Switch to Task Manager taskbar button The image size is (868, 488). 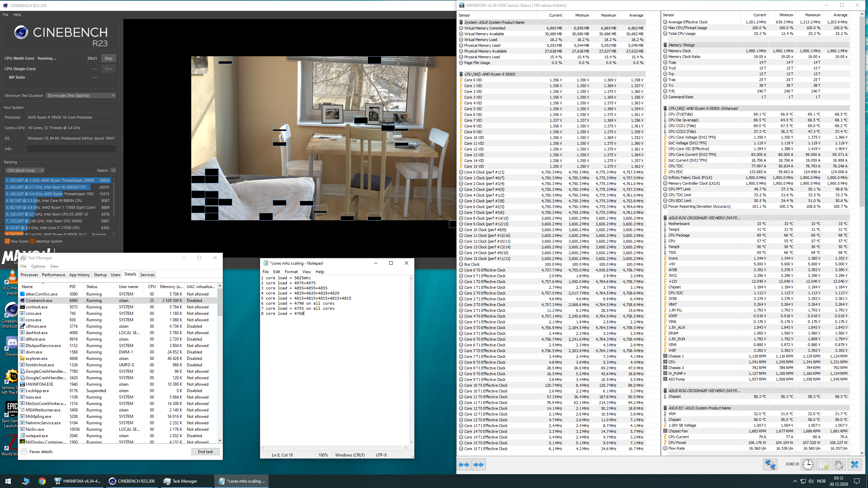coord(186,481)
